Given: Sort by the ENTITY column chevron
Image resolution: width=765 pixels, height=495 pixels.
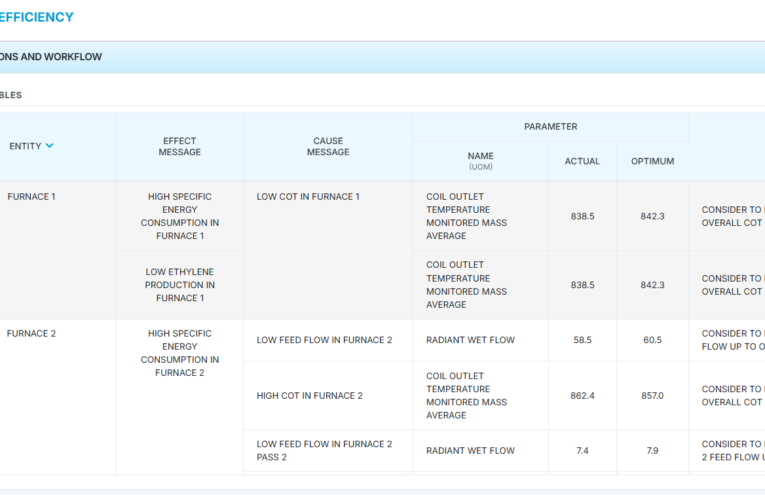Looking at the screenshot, I should click(49, 146).
